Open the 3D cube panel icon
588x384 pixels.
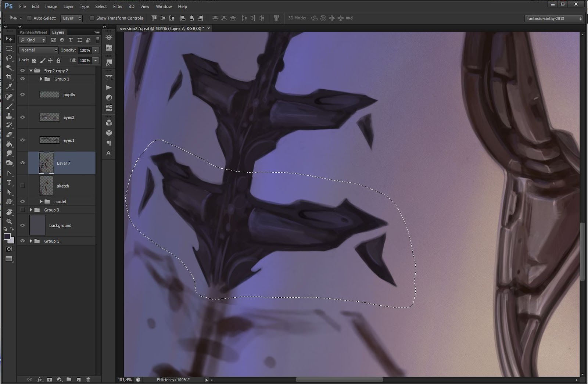(109, 133)
